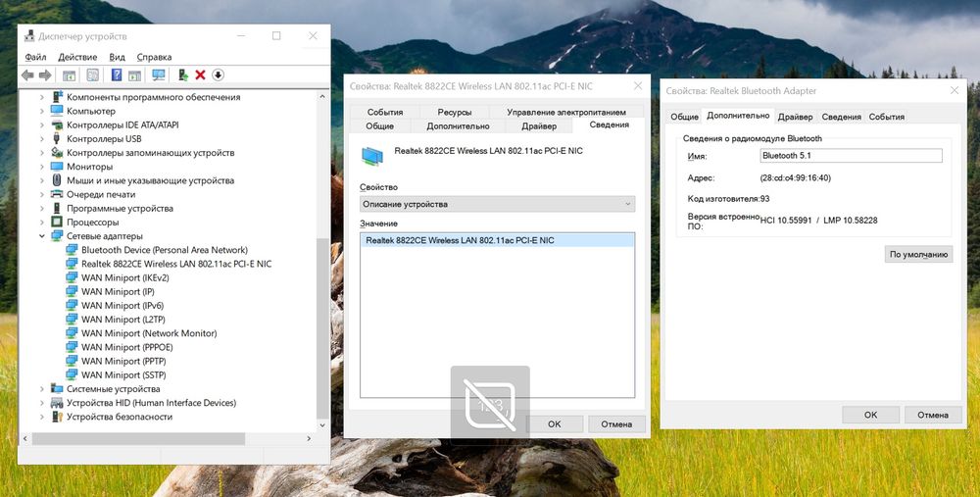Scan for hardware changes via the monitor icon

click(x=159, y=75)
